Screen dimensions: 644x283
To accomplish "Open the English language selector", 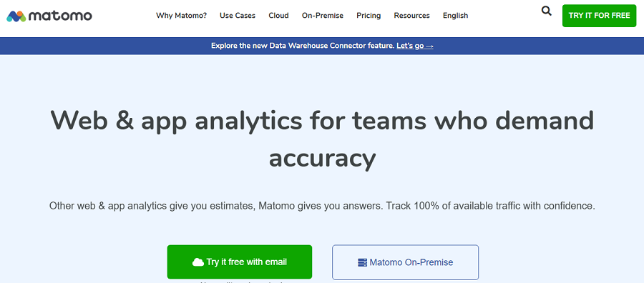I will pyautogui.click(x=456, y=16).
